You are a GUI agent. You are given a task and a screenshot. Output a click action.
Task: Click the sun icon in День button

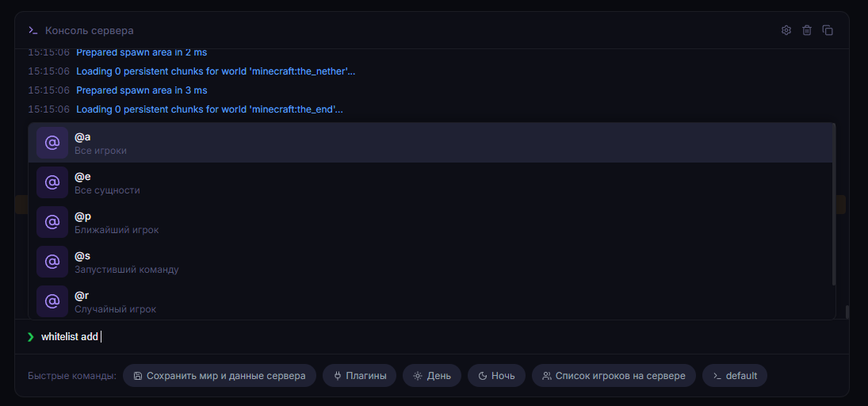[418, 376]
